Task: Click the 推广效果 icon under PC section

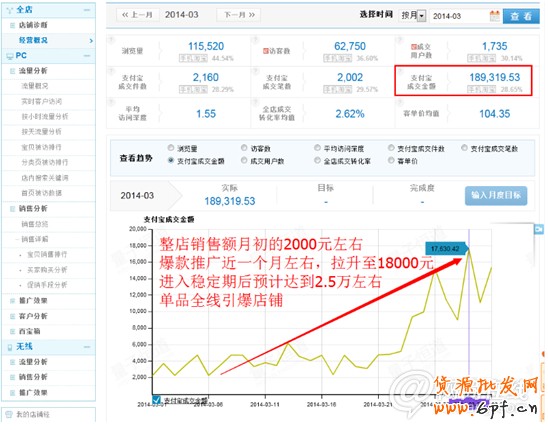Action: click(13, 301)
